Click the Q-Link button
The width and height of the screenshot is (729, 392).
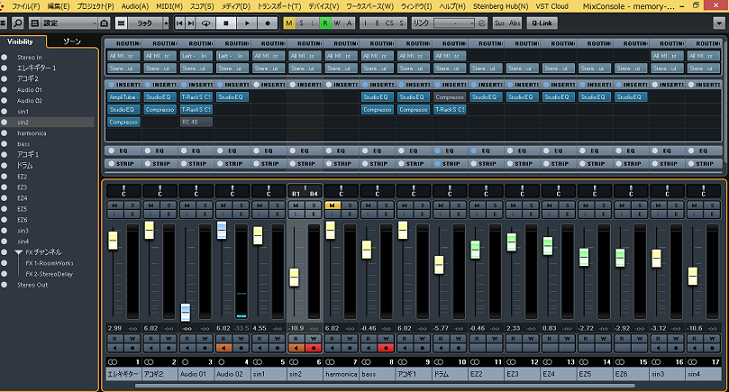(x=542, y=23)
